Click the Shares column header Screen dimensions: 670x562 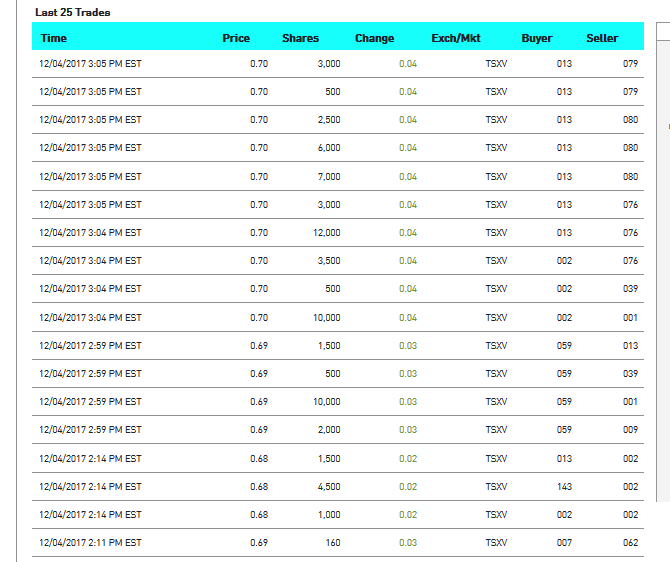300,38
